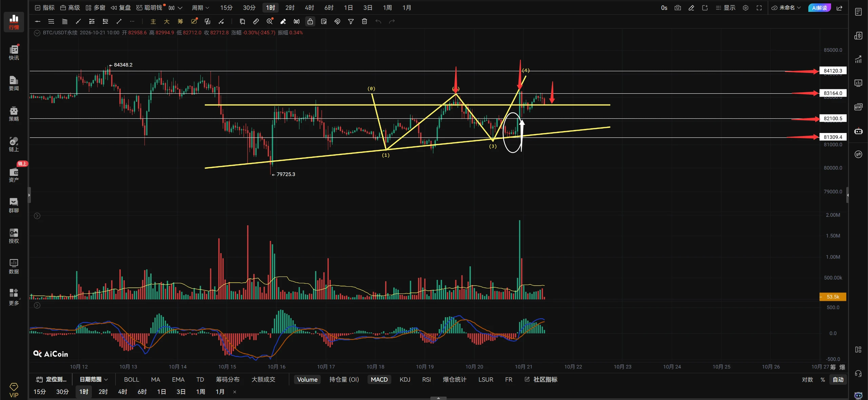This screenshot has height=400, width=868.
Task: Toggle the MACD indicator
Action: click(x=379, y=379)
